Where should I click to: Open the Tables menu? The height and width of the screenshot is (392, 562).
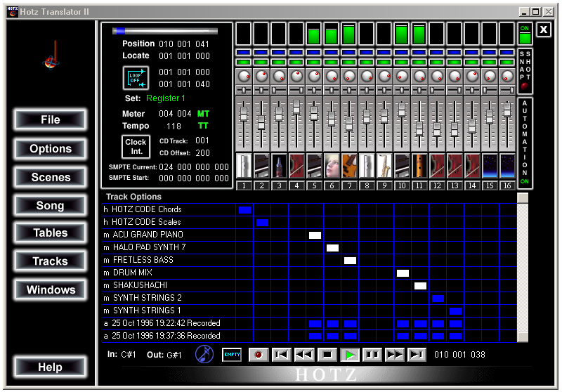(50, 233)
